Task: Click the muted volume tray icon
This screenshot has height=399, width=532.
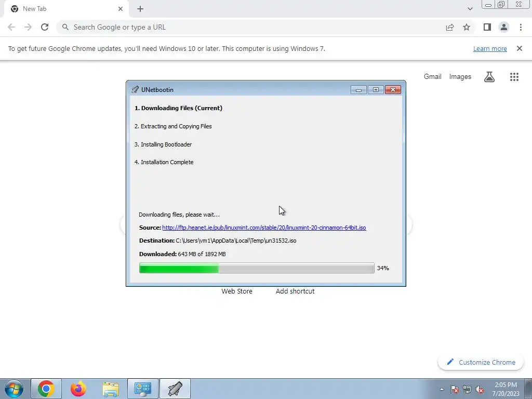Action: [480, 389]
